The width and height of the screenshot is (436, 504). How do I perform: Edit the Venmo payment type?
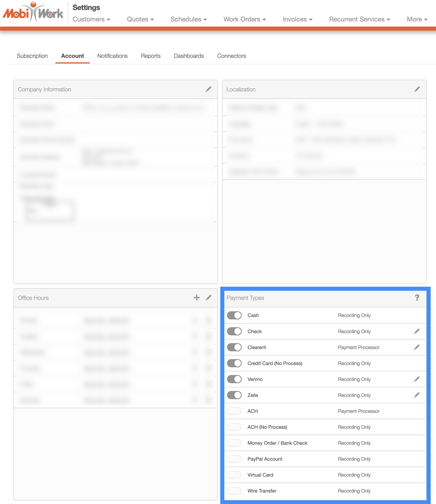417,379
